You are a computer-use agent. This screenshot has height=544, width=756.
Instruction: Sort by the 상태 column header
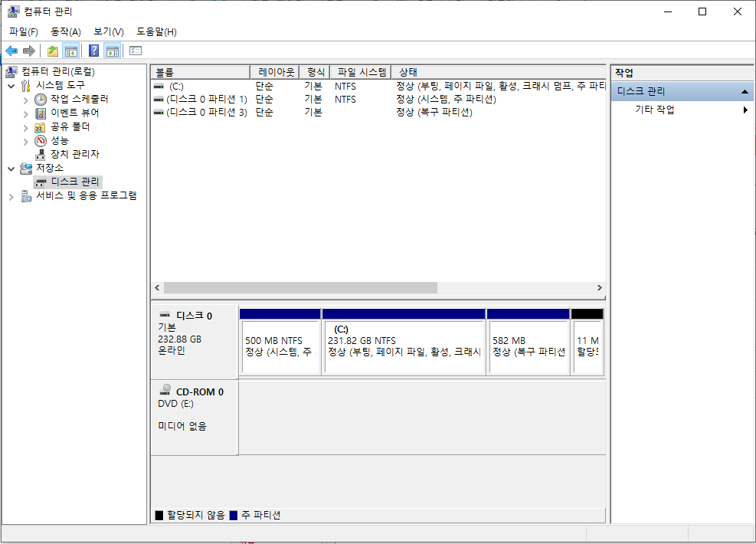[499, 72]
